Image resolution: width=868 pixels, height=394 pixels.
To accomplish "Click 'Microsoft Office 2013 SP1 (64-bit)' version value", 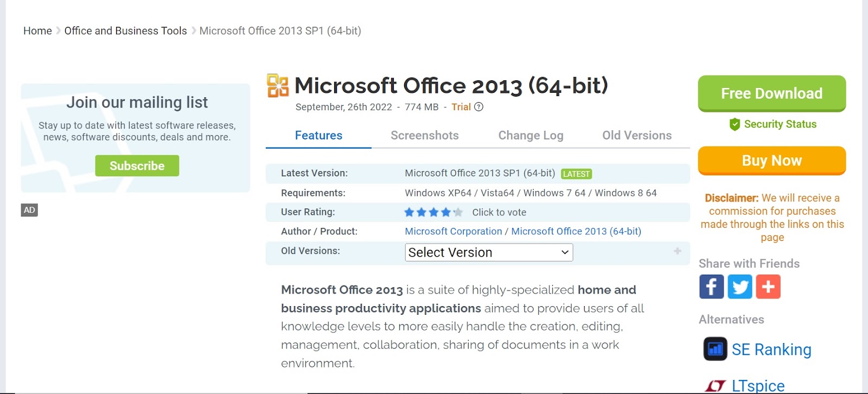I will tap(480, 173).
